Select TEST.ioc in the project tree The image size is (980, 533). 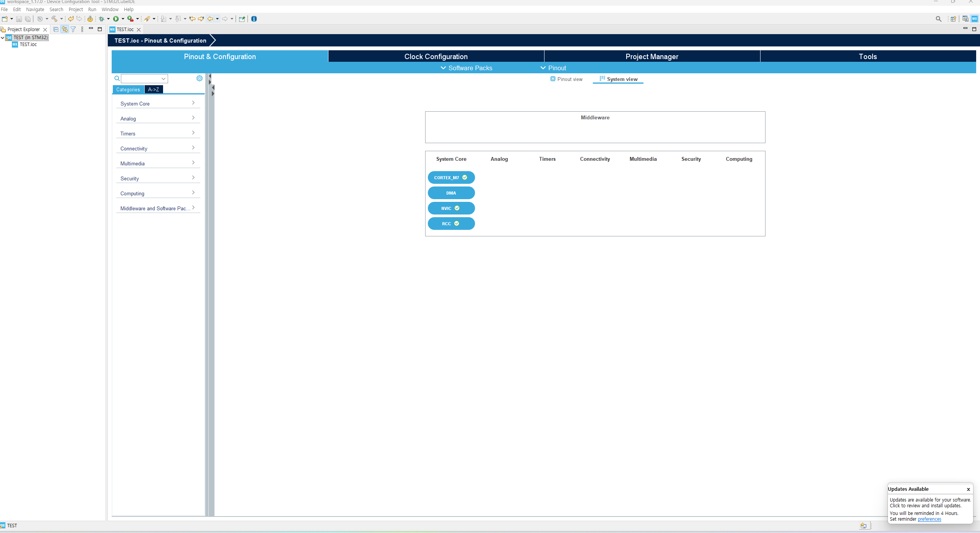click(28, 45)
